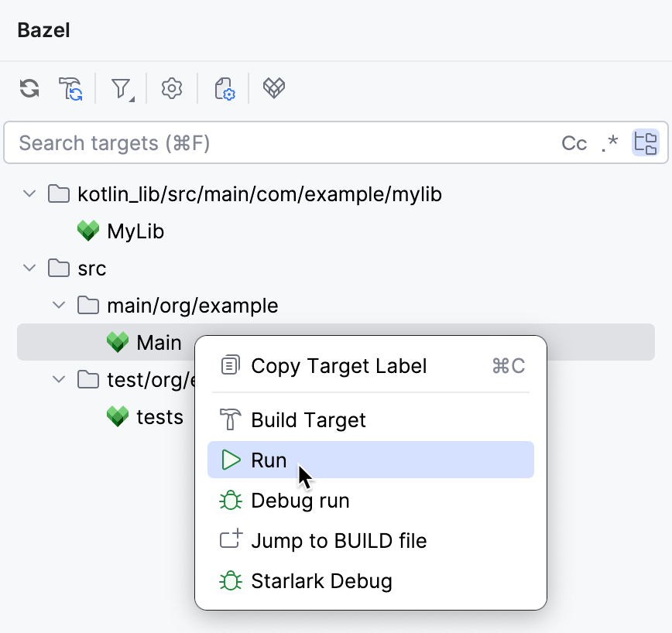
Task: Open the targets filter funnel icon
Action: point(122,88)
